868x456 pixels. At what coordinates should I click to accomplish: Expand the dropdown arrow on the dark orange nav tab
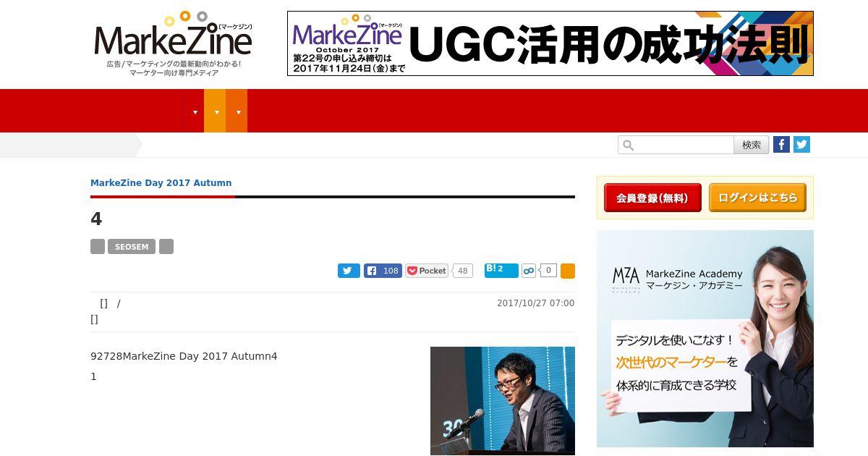coord(238,111)
